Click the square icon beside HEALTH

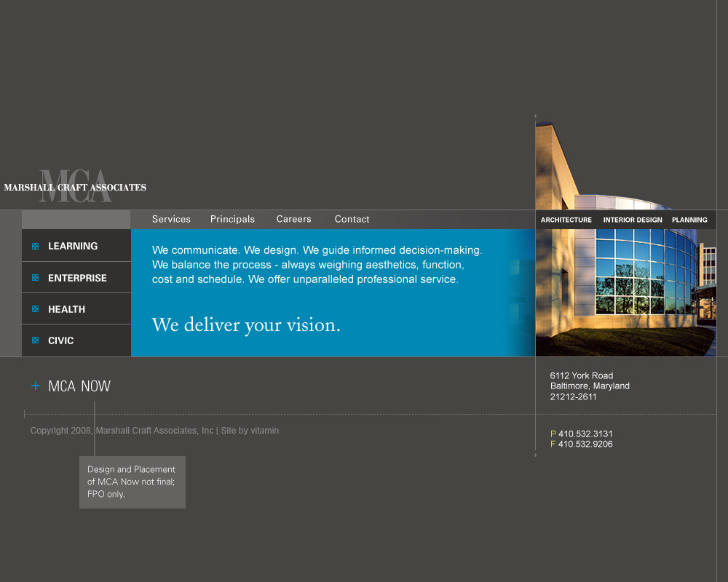[35, 309]
